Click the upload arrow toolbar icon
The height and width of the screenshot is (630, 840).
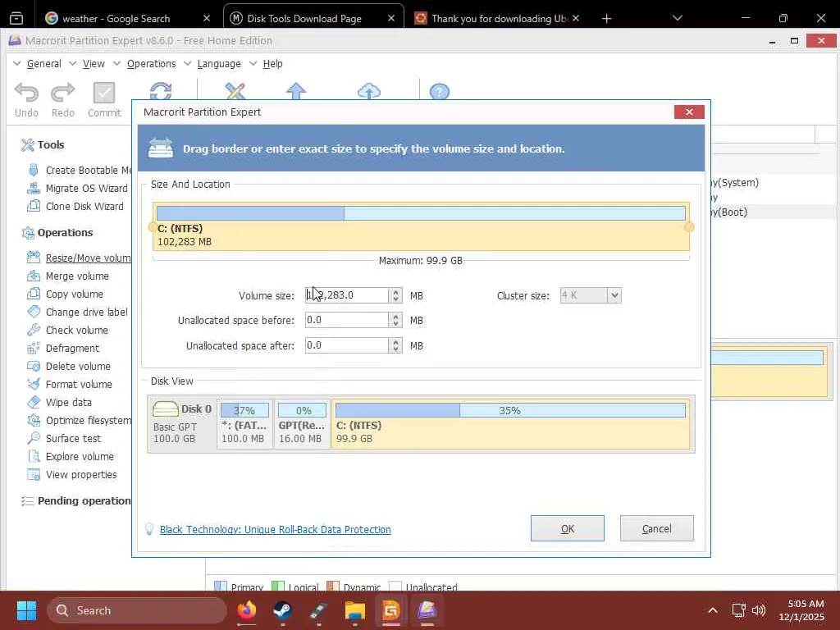point(295,91)
